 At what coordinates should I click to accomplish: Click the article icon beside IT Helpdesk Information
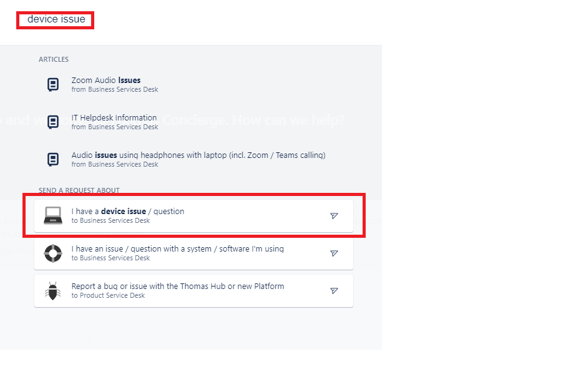click(x=53, y=122)
